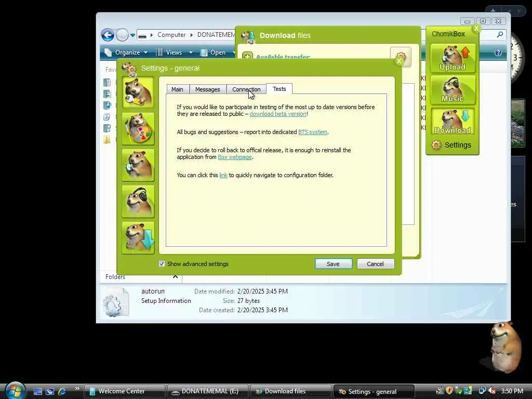Click the Explorer help question mark icon
The height and width of the screenshot is (399, 532).
(498, 52)
